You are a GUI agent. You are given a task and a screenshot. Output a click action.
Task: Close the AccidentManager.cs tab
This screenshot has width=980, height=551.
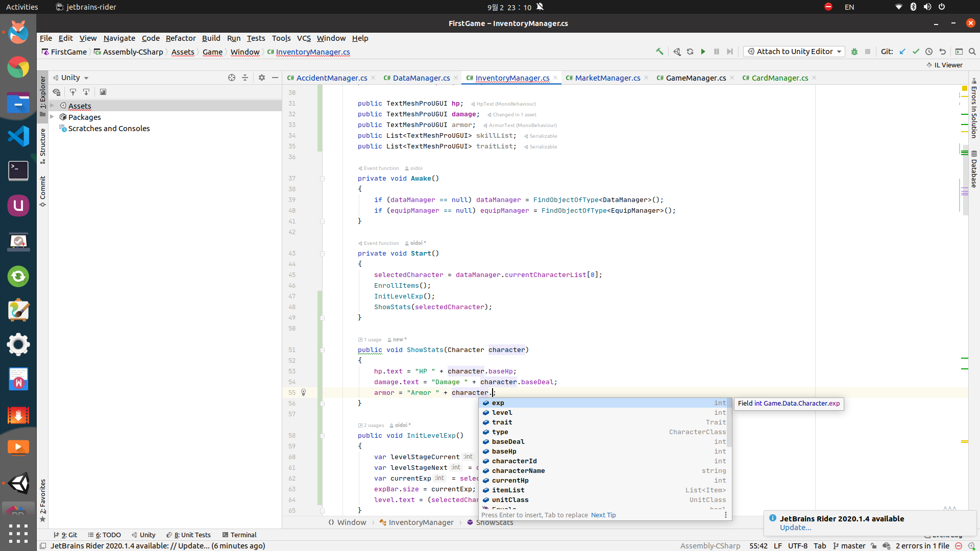[x=373, y=78]
